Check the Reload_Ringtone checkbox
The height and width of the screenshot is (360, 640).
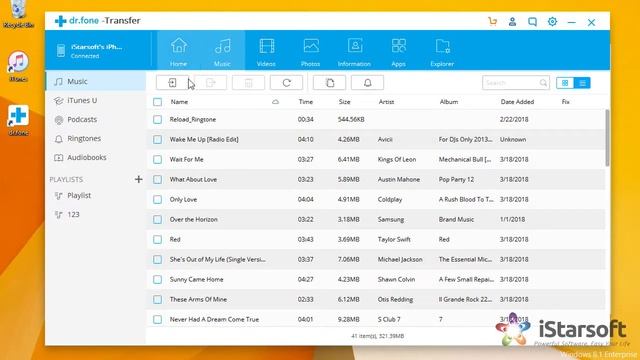click(x=158, y=120)
